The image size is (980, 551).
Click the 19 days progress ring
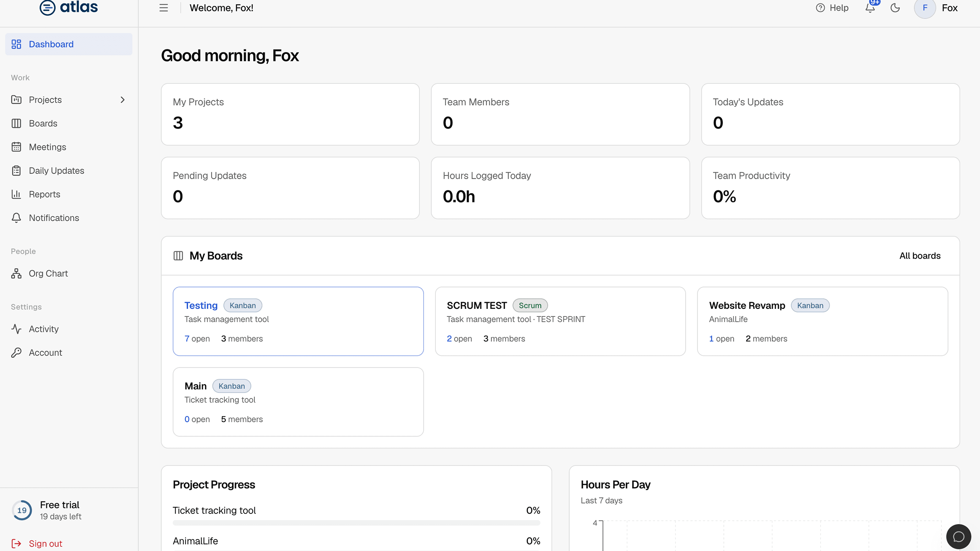(22, 510)
